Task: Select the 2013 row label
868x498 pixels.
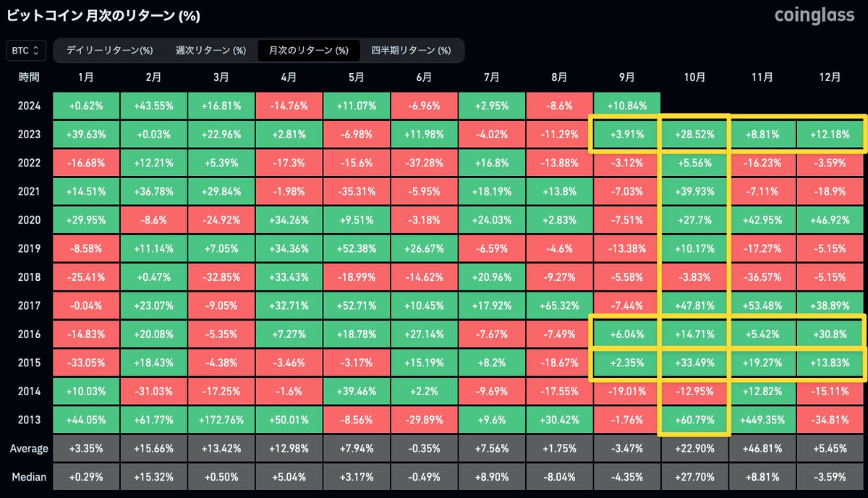Action: point(29,419)
